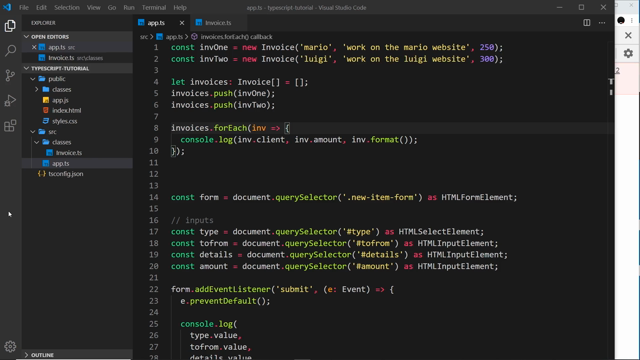
Task: Click HTMLSelectElement on line 17
Action: (x=439, y=232)
